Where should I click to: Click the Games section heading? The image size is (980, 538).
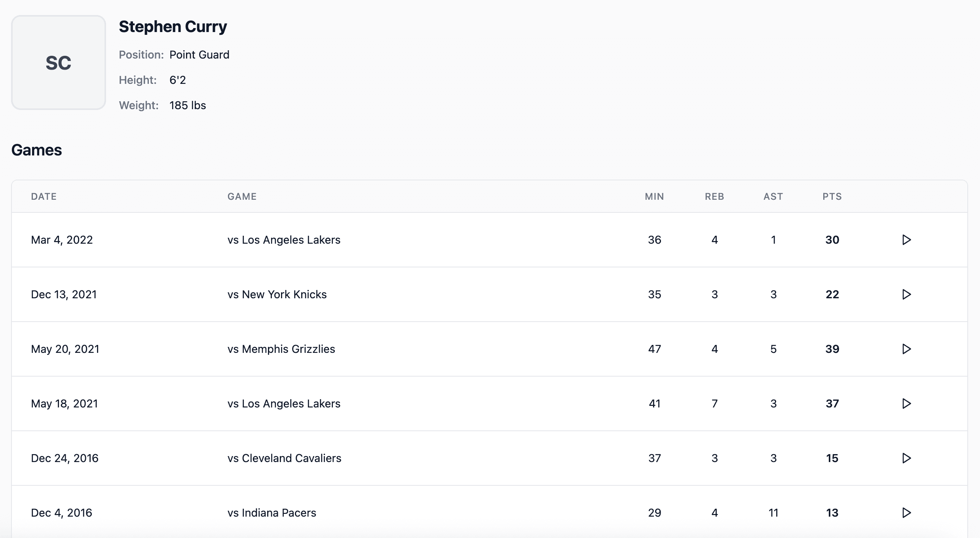pyautogui.click(x=36, y=150)
